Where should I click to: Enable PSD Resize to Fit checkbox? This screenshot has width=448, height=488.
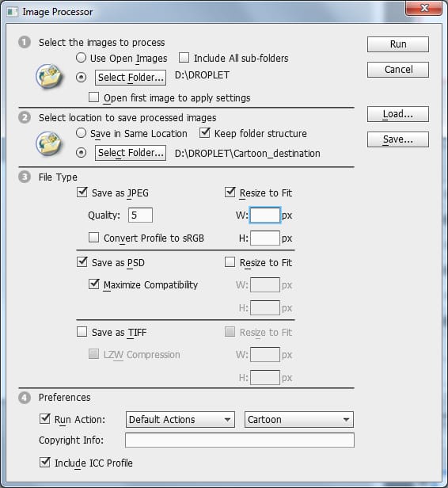coord(230,261)
